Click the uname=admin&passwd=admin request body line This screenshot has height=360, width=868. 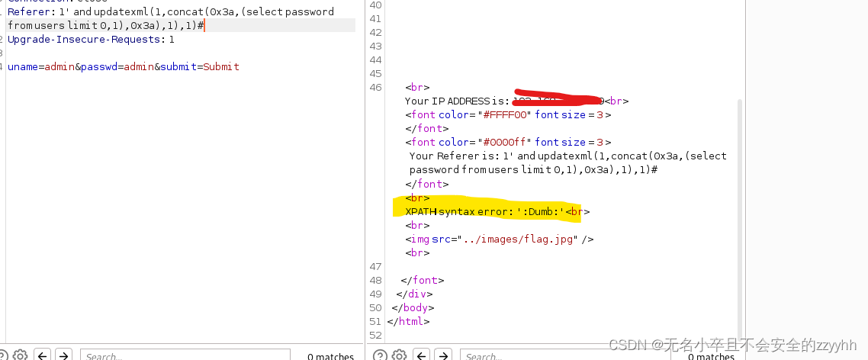(x=124, y=66)
